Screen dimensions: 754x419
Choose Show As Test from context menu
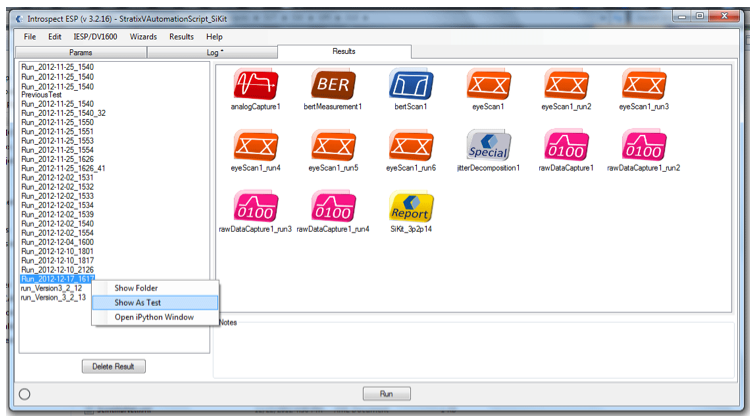click(x=138, y=302)
